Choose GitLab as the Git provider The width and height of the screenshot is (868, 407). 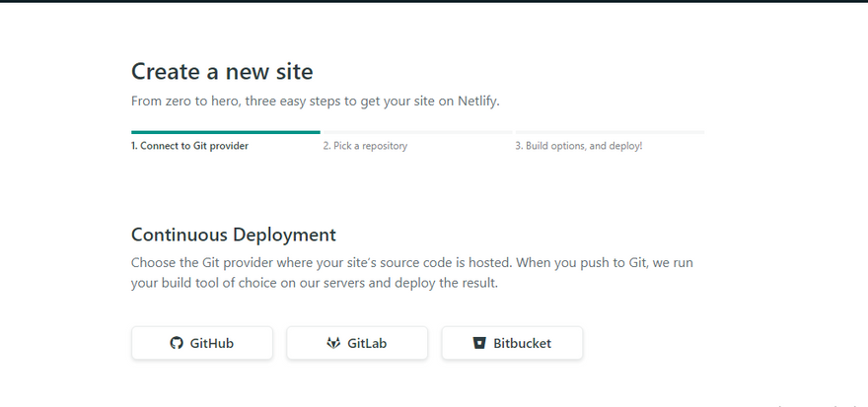coord(357,343)
